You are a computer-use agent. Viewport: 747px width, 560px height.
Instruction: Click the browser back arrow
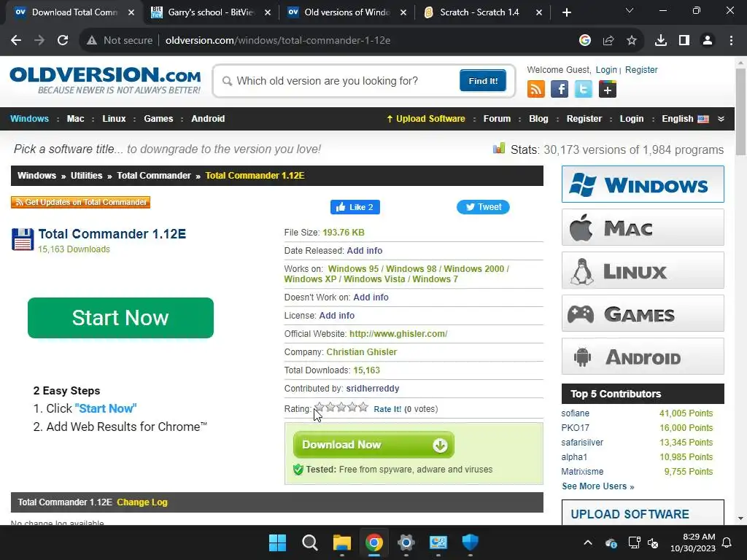tap(16, 41)
